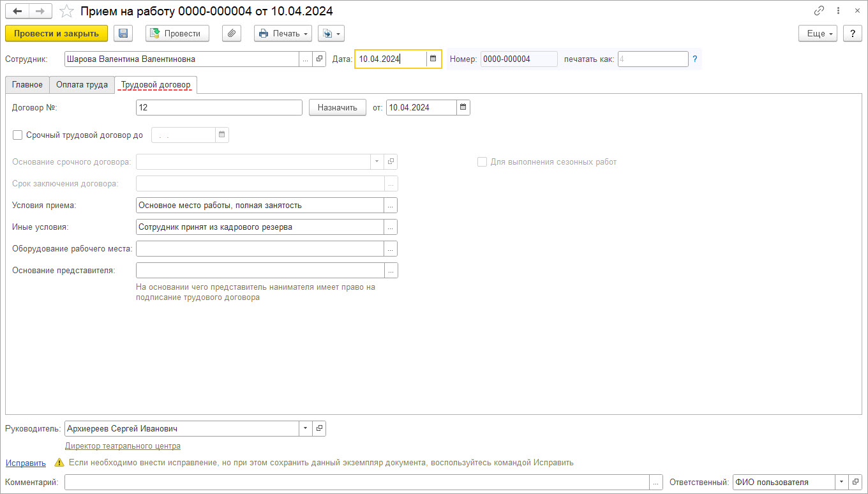Expand the Руководитель dropdown list

pos(306,428)
